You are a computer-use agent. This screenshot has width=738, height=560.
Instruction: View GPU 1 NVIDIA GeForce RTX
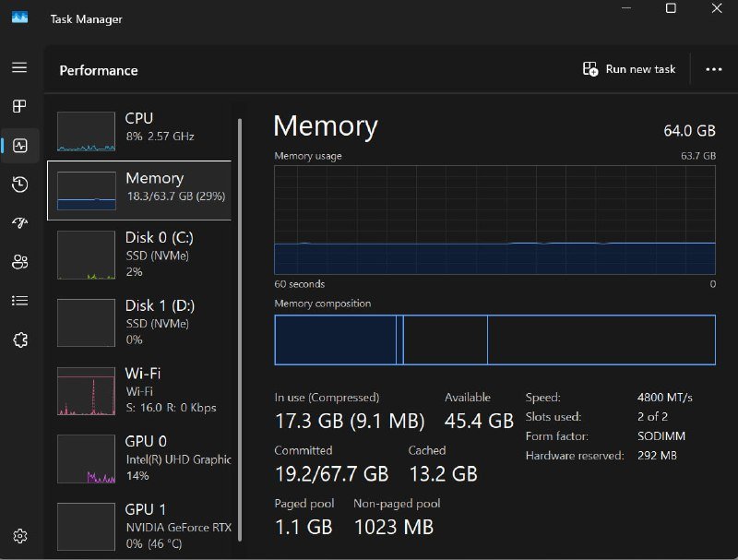[x=143, y=526]
